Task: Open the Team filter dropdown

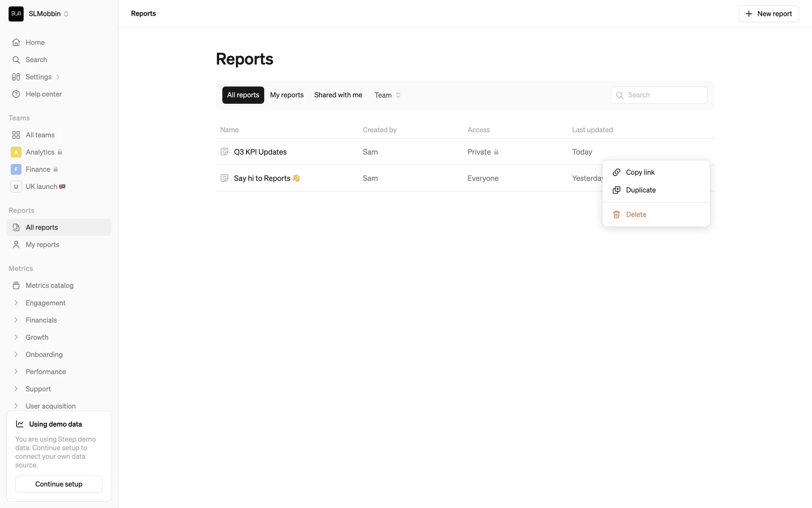Action: [387, 95]
